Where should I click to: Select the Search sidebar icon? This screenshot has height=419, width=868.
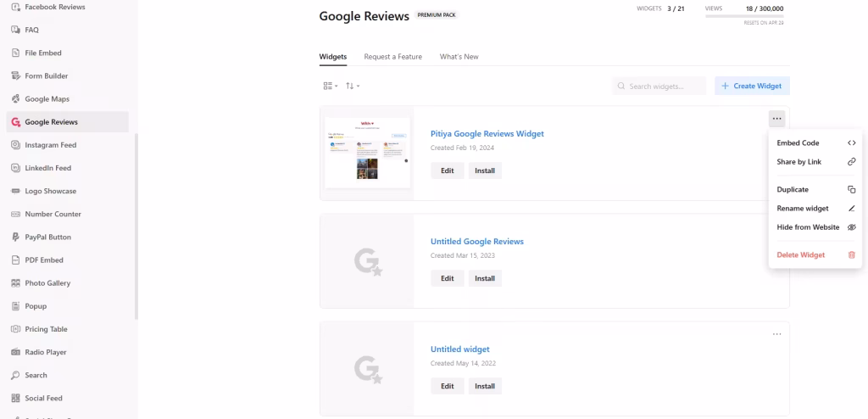pyautogui.click(x=15, y=375)
